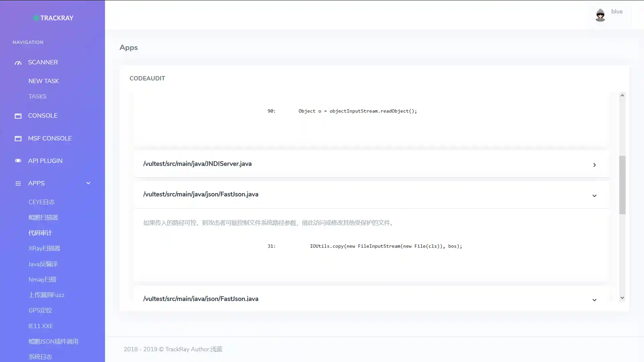Open the XRay扫描器 app

(44, 248)
